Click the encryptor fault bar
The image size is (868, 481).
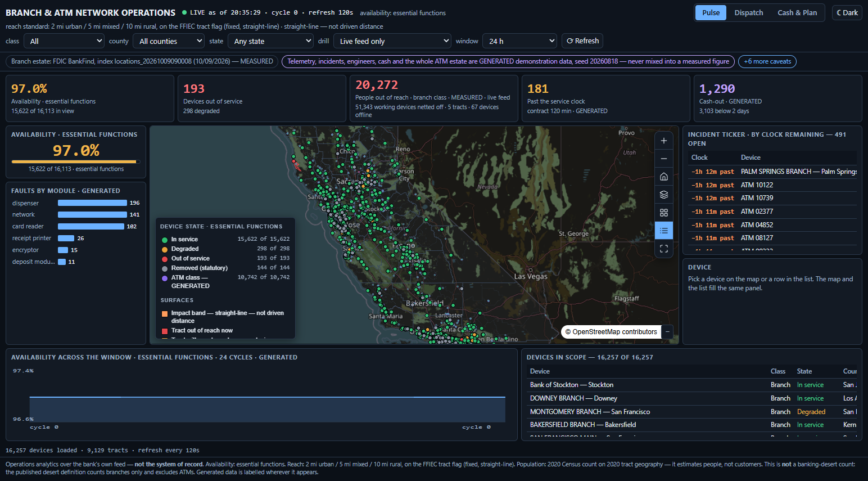(63, 250)
